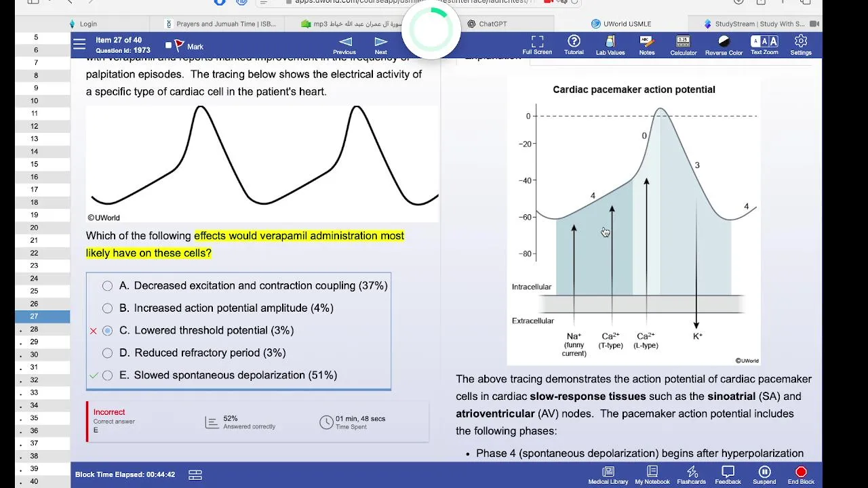Image resolution: width=868 pixels, height=488 pixels.
Task: Open Flashcards
Action: (x=692, y=475)
